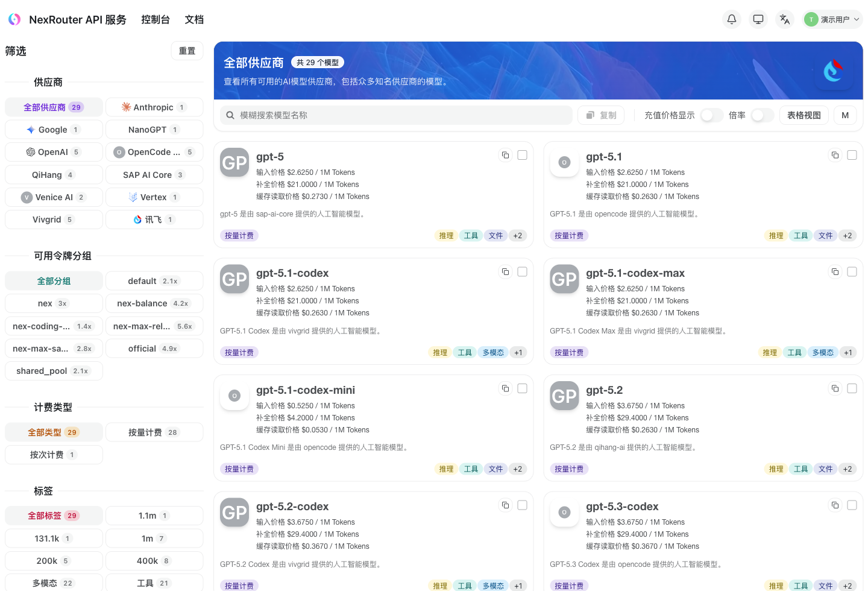Image resolution: width=868 pixels, height=591 pixels.
Task: Copy the gpt-5.2 model name icon
Action: coord(835,388)
